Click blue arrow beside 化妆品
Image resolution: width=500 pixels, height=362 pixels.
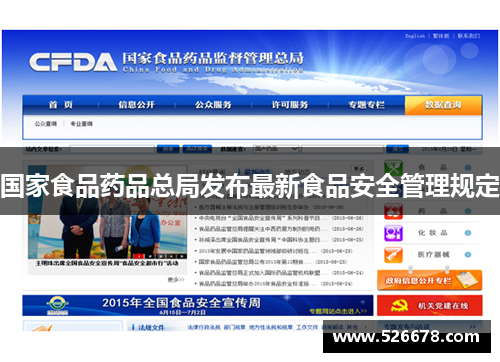468,233
